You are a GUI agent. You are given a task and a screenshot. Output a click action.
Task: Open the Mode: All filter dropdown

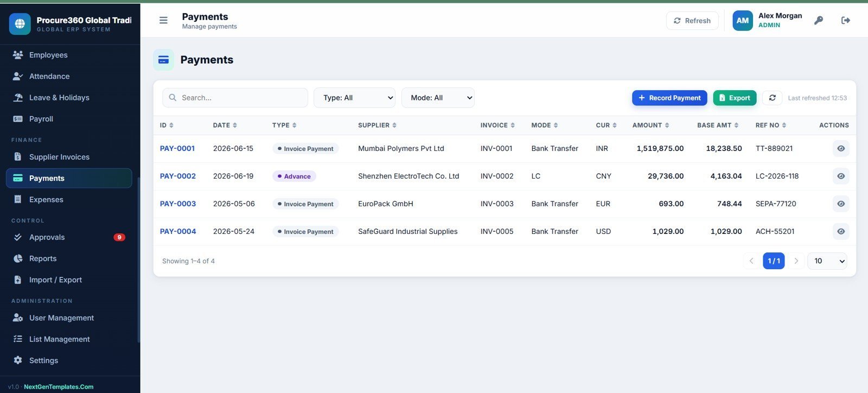[438, 98]
